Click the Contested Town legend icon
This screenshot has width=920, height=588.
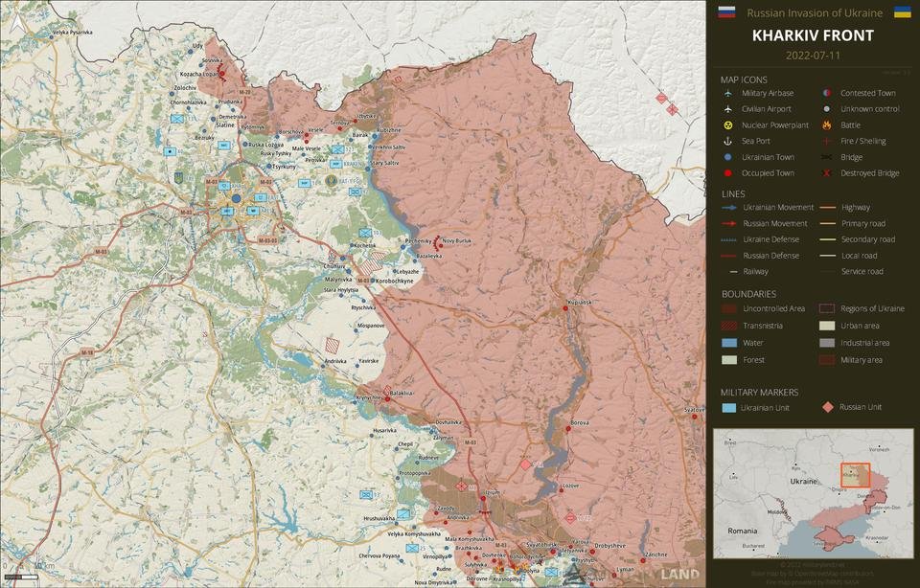[826, 93]
